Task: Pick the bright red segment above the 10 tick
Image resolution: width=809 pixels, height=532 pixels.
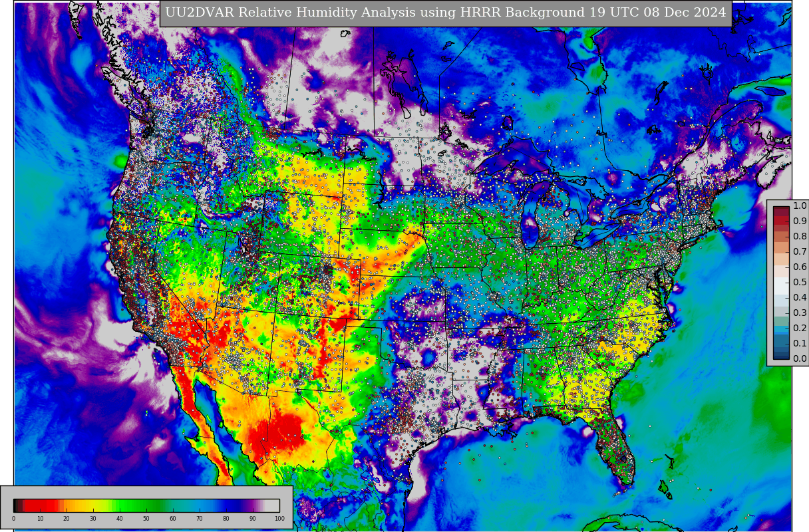Action: point(40,505)
